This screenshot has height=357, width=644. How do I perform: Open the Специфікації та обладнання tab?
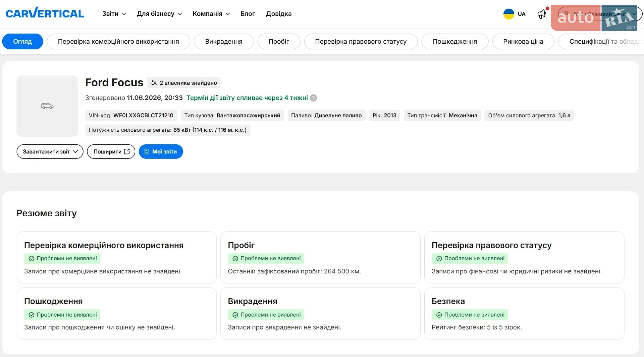coord(601,41)
